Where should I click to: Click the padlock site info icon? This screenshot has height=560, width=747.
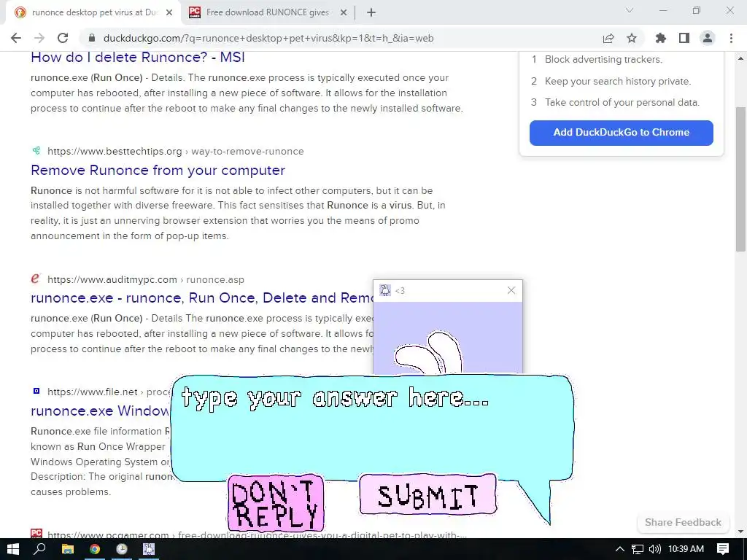coord(91,38)
